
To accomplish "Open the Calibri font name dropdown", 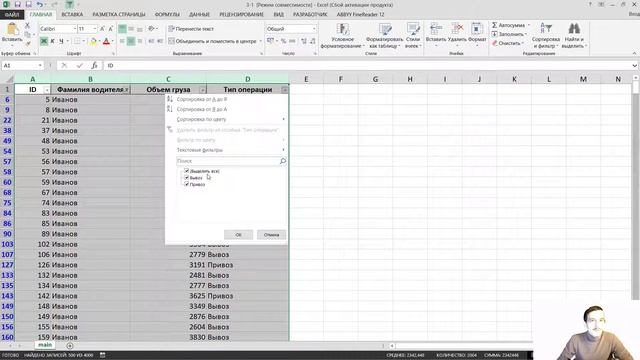I will tap(75, 29).
